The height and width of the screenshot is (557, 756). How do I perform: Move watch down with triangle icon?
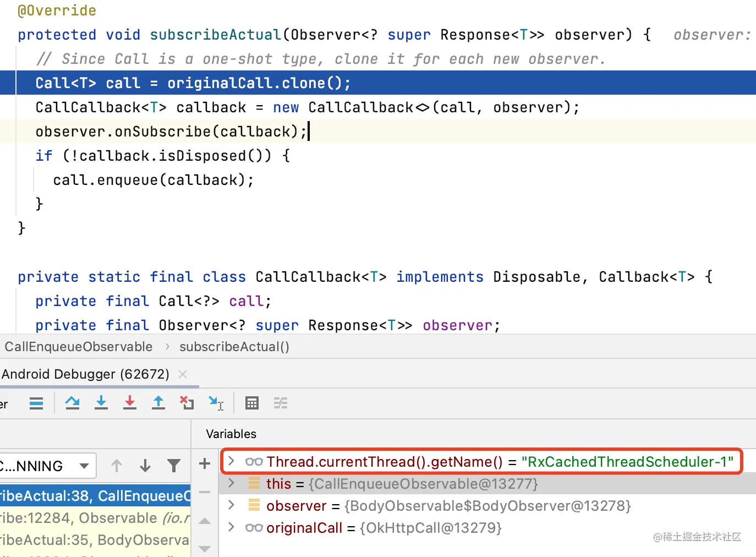(x=205, y=548)
